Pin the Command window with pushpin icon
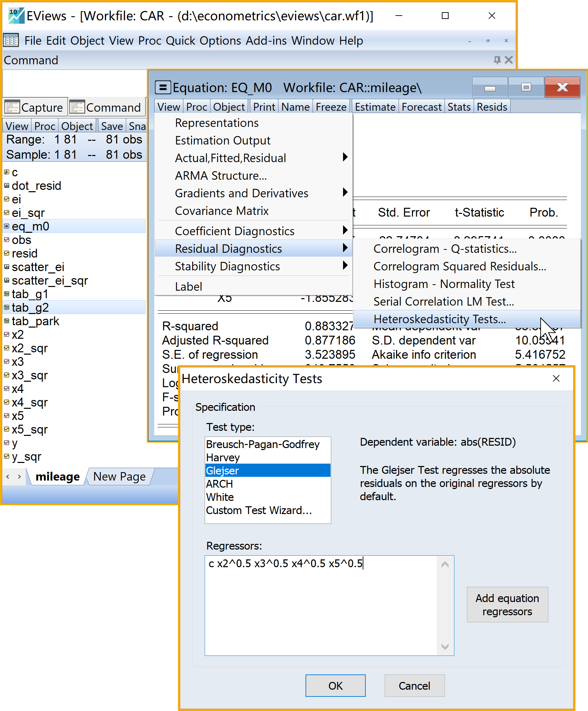The width and height of the screenshot is (588, 711). pyautogui.click(x=497, y=60)
